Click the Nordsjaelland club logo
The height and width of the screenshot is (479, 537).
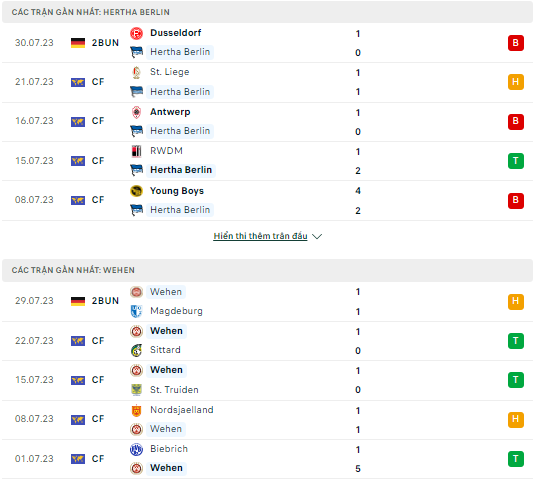(x=136, y=410)
